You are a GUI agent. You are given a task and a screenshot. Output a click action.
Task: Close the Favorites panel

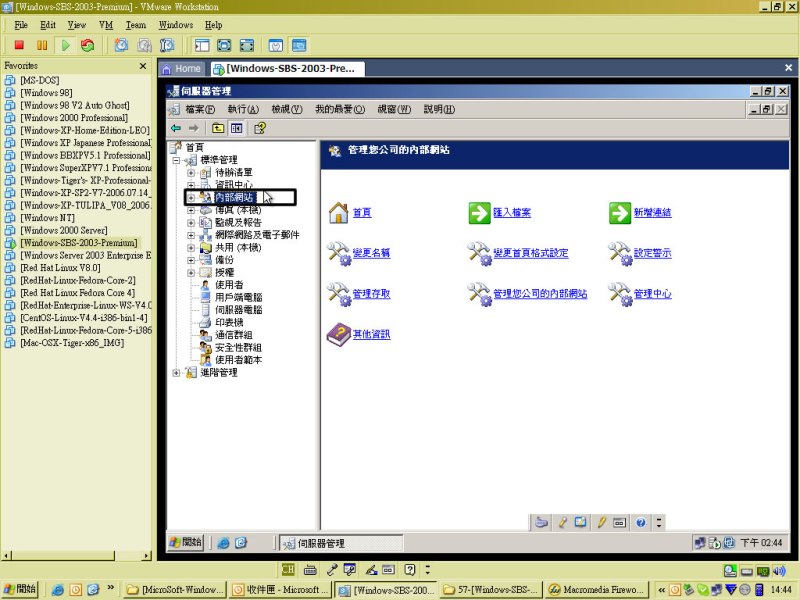point(143,66)
